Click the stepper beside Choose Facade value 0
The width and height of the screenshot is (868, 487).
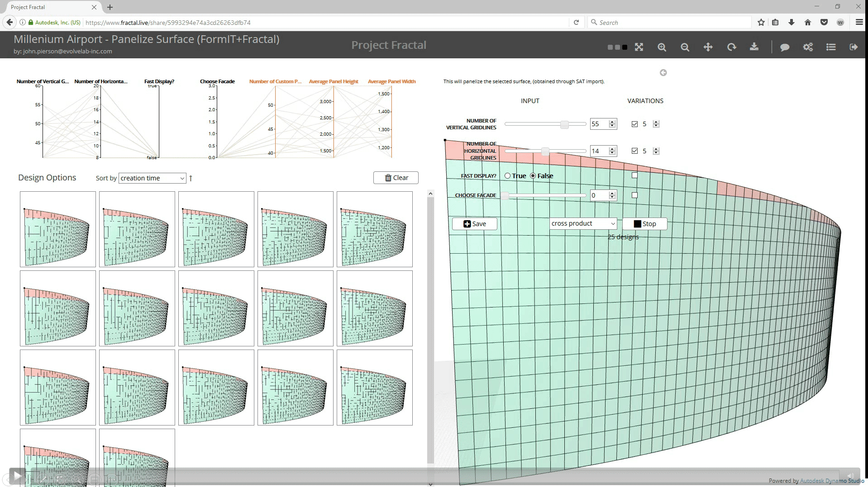pyautogui.click(x=612, y=195)
